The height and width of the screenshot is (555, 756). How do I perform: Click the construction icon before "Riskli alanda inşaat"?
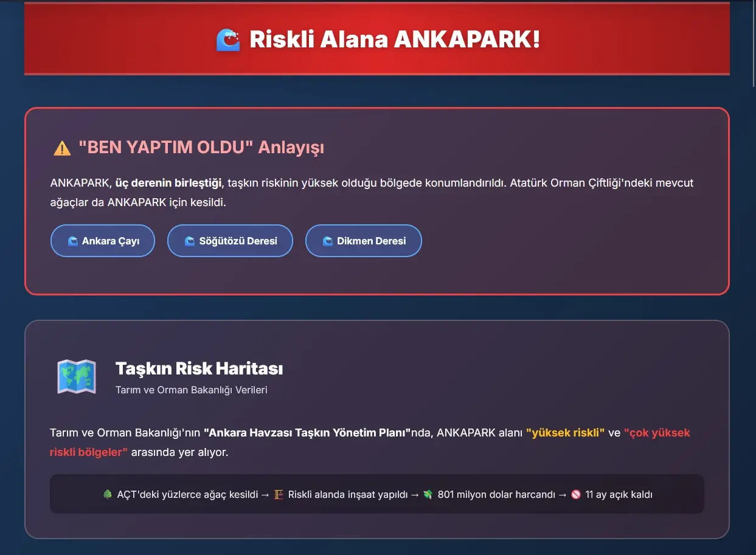pos(279,494)
